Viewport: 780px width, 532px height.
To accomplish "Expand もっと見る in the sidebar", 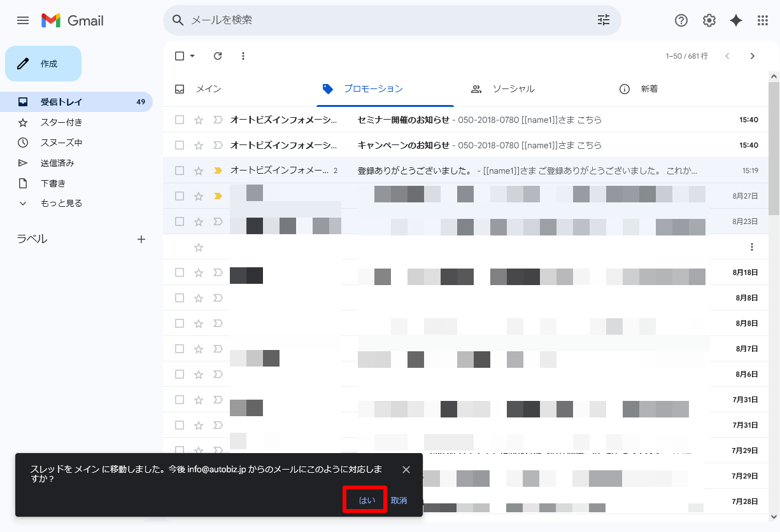I will click(61, 204).
